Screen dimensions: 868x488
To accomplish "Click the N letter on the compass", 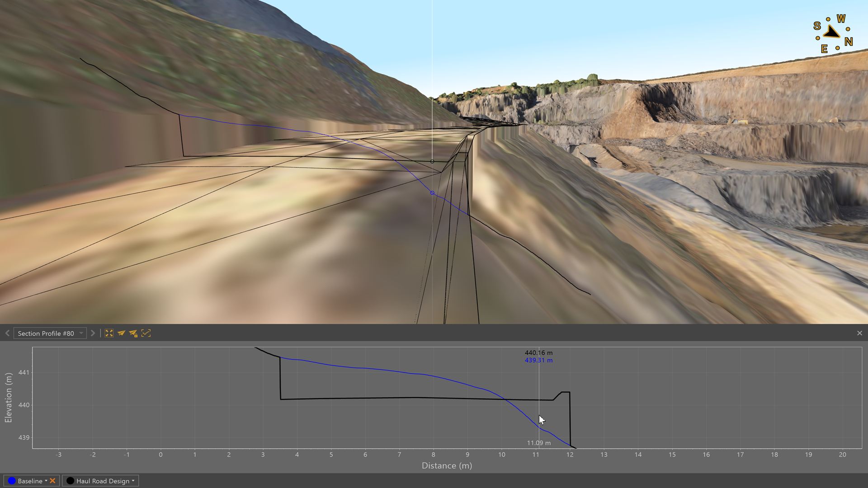I will point(849,42).
